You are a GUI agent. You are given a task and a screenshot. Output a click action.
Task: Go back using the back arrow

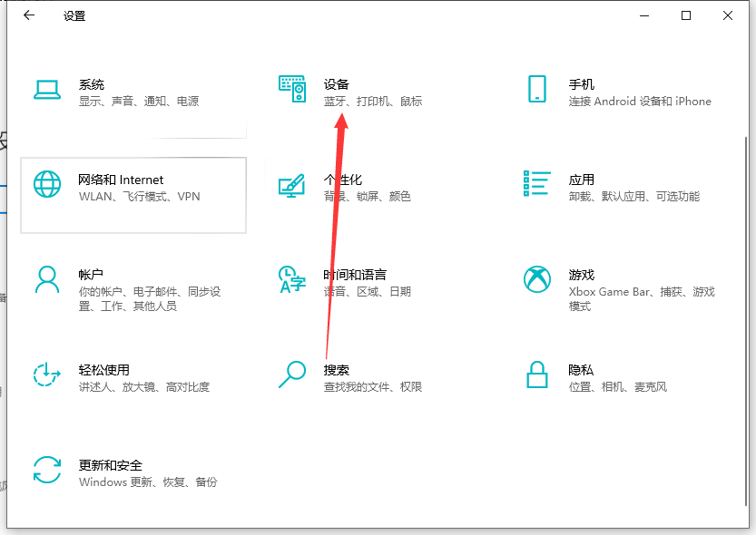[x=29, y=15]
